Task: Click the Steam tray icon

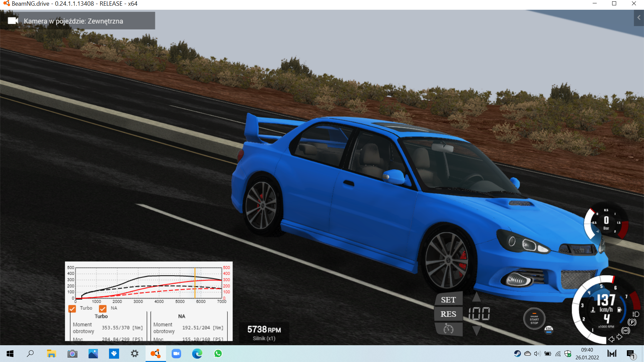Action: [x=518, y=354]
